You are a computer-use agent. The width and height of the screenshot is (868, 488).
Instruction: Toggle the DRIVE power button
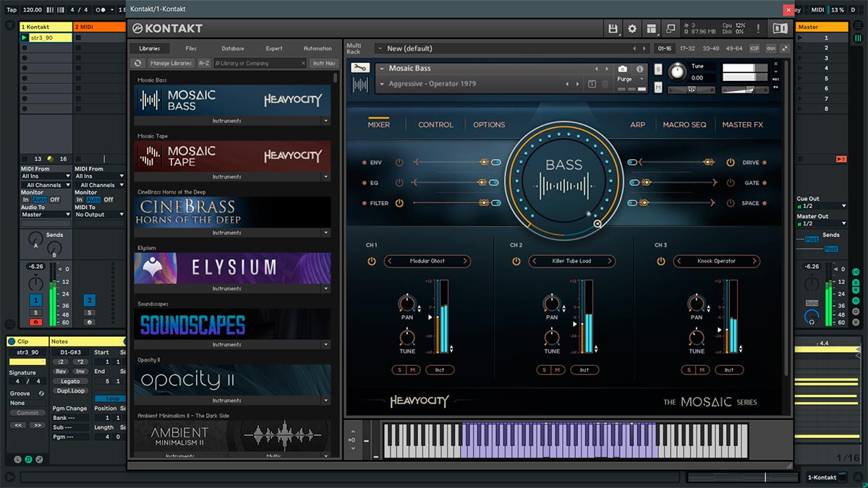731,163
